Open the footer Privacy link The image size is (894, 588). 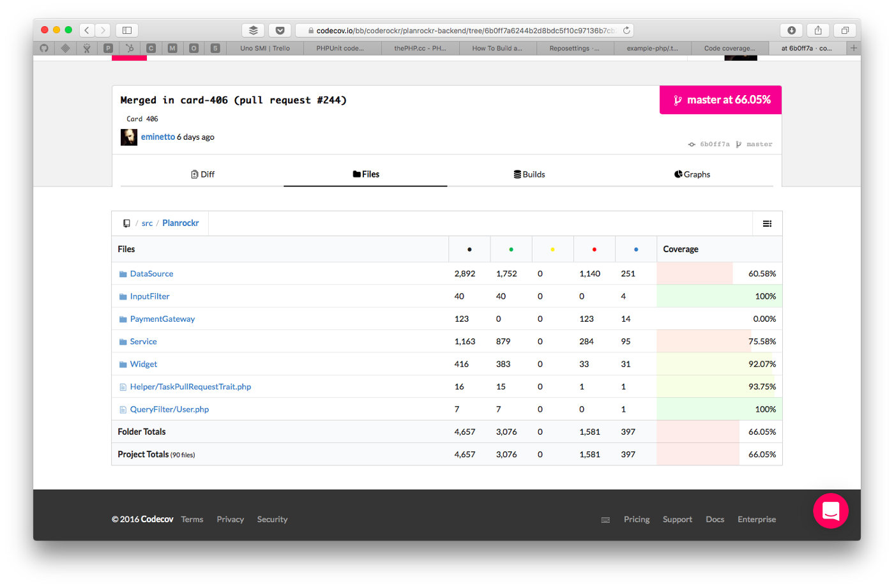pos(231,520)
